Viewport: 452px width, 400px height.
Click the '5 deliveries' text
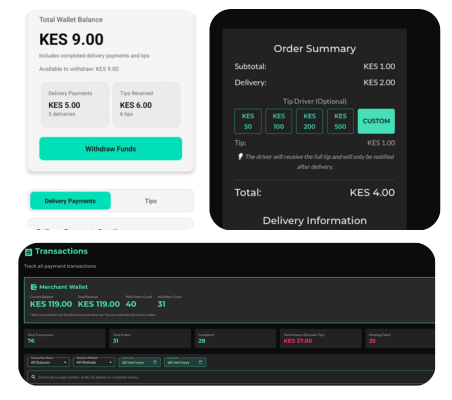tap(62, 114)
